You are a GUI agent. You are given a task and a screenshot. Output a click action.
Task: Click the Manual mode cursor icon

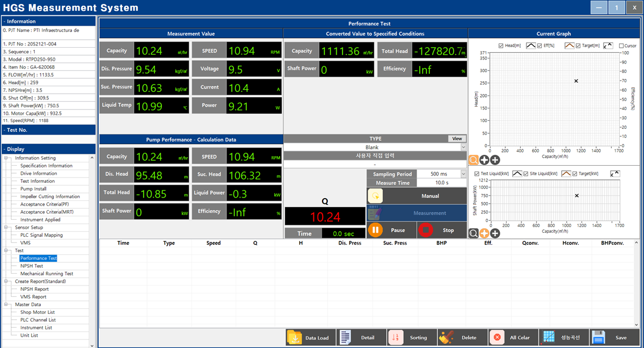click(x=375, y=196)
